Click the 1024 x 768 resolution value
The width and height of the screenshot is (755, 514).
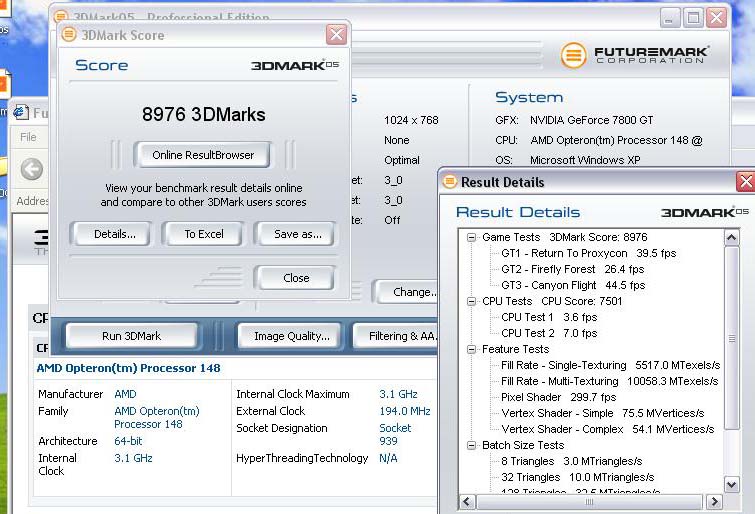pos(411,120)
